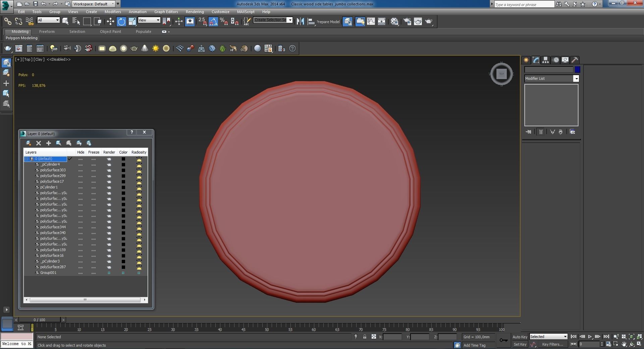
Task: Open the Utilities command panel
Action: [575, 60]
